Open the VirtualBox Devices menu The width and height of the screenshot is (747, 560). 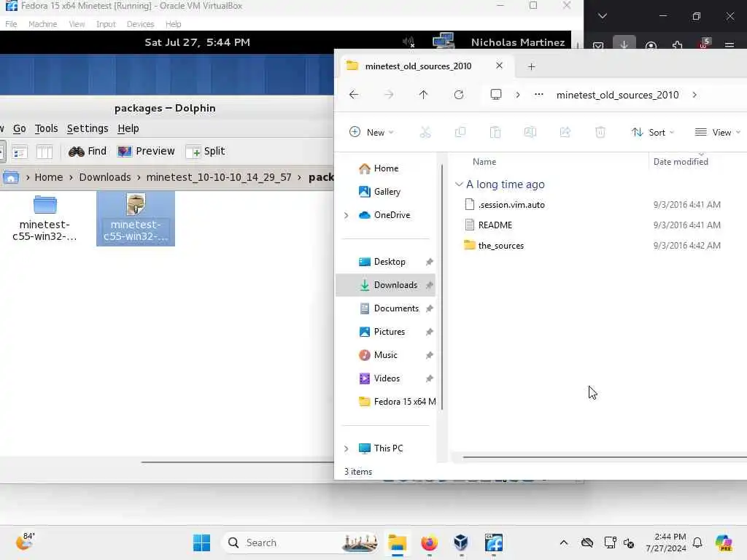coord(140,24)
